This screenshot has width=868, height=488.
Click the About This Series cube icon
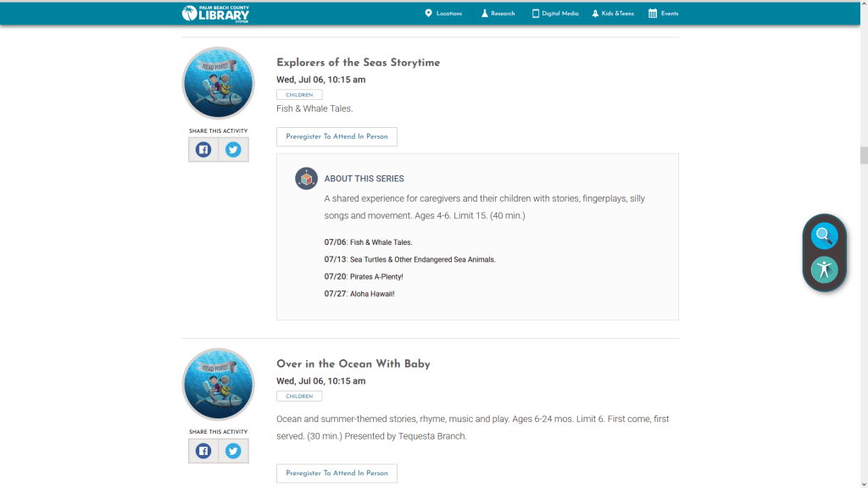(x=306, y=179)
